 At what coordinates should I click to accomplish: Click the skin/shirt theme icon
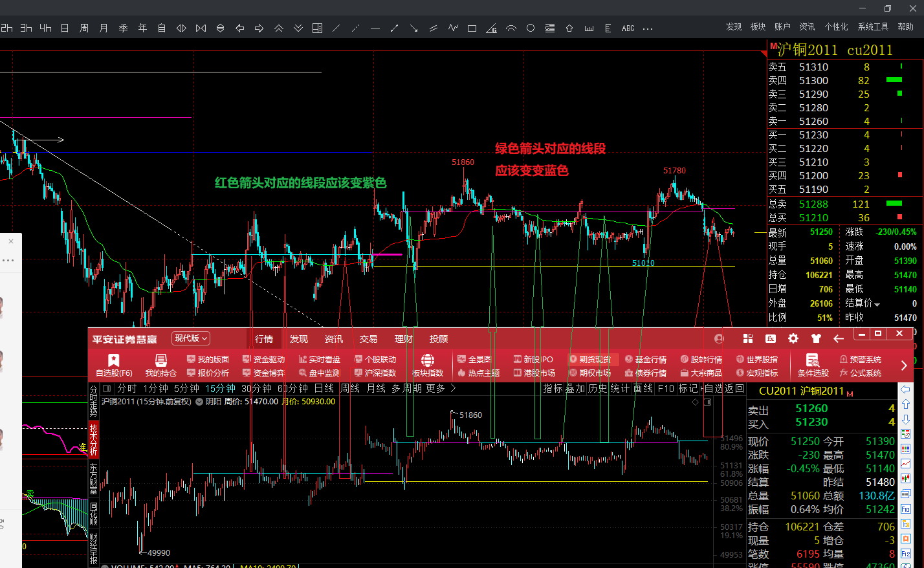[x=815, y=338]
